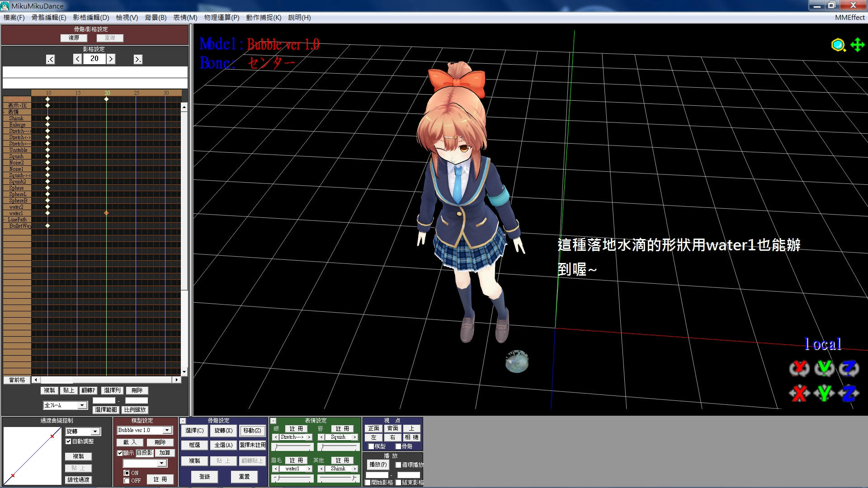Viewport: 868px width, 488px height.
Task: Select the water2 track row
Action: pos(16,207)
